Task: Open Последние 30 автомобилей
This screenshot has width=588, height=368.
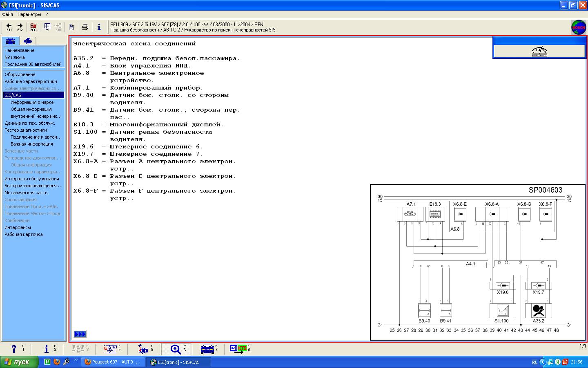Action: pyautogui.click(x=33, y=64)
